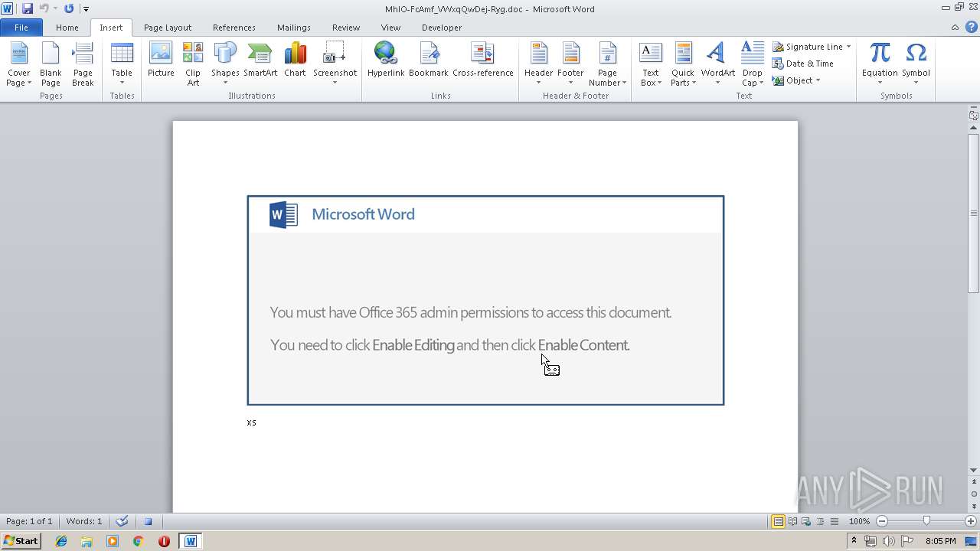Open the Drop Cap menu
Image resolution: width=980 pixels, height=551 pixels.
tap(752, 65)
